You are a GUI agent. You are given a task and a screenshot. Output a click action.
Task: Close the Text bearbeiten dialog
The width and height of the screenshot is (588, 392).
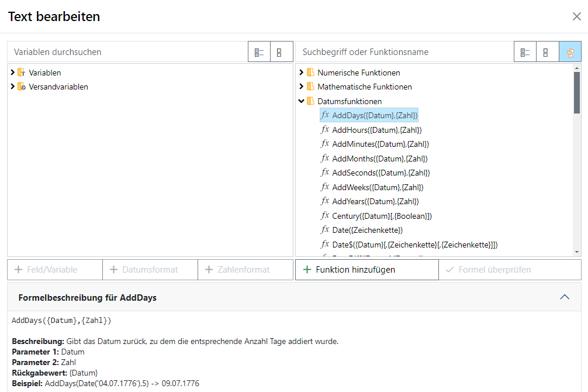[x=576, y=16]
